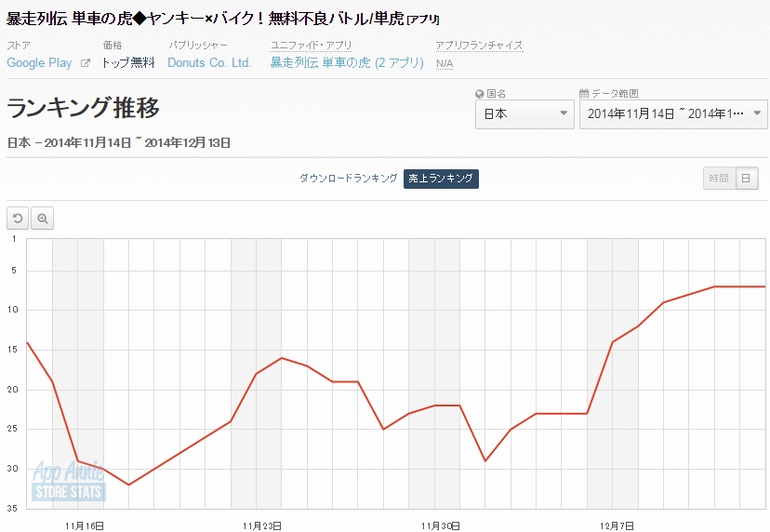
Task: Open the 暴走列伝 単車の虎 (2 アプリ) unified app link
Action: 347,63
